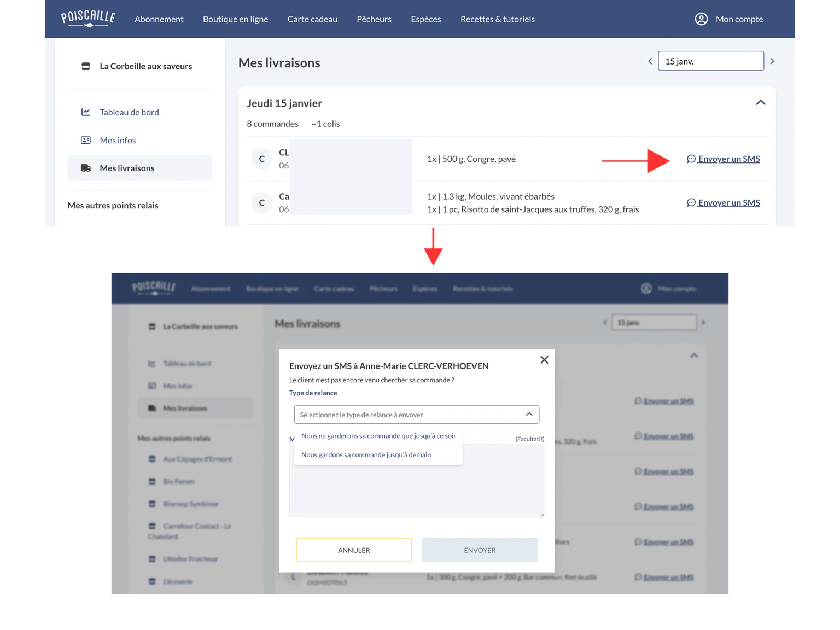Click the Envoyer un SMS link for the Moules order
Image resolution: width=840 pixels, height=630 pixels.
point(729,202)
